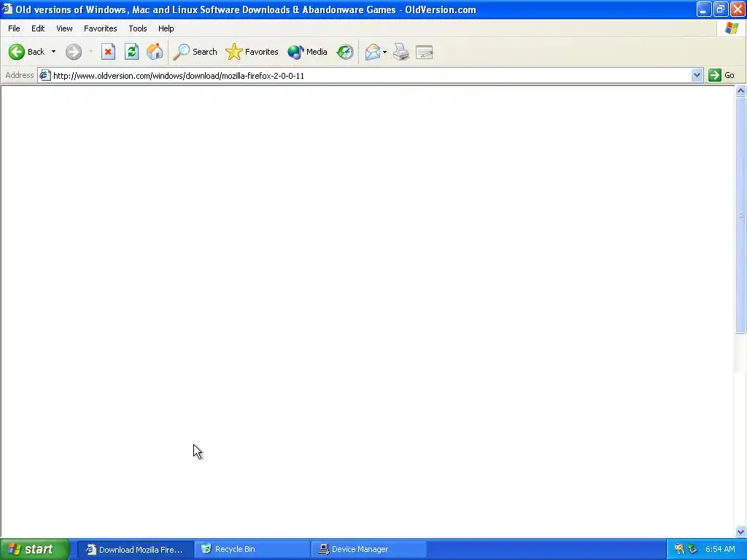747x560 pixels.
Task: Open the Media pane button
Action: click(x=307, y=52)
